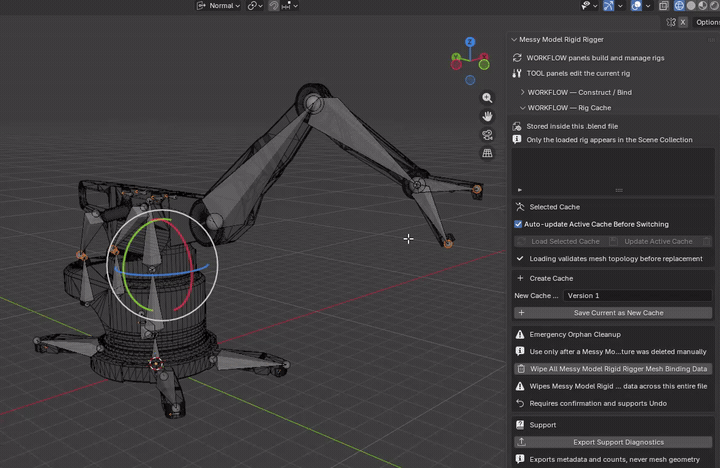Toggle X axis mirror button
Image resolution: width=720 pixels, height=468 pixels.
tap(683, 22)
